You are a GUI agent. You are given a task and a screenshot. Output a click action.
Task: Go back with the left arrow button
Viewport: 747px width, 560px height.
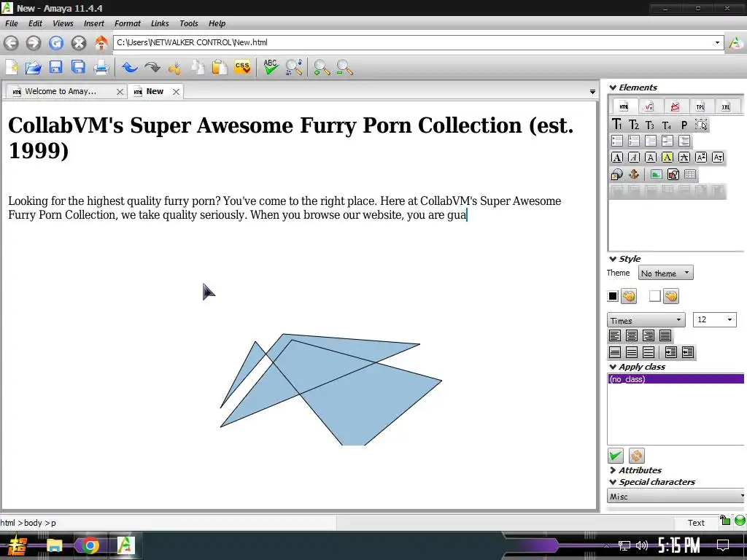pos(11,43)
